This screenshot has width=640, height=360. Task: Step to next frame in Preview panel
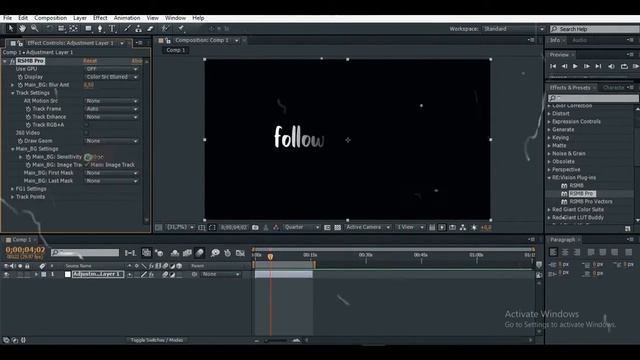tap(587, 66)
